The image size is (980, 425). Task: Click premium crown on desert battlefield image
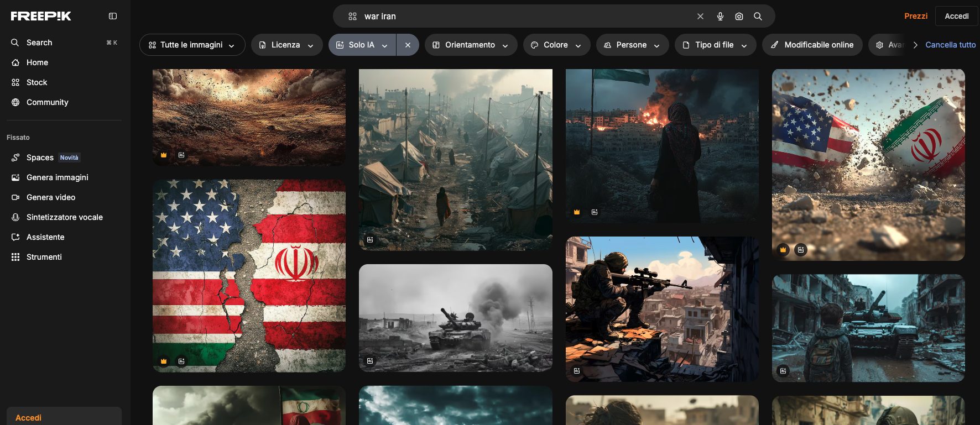(164, 155)
